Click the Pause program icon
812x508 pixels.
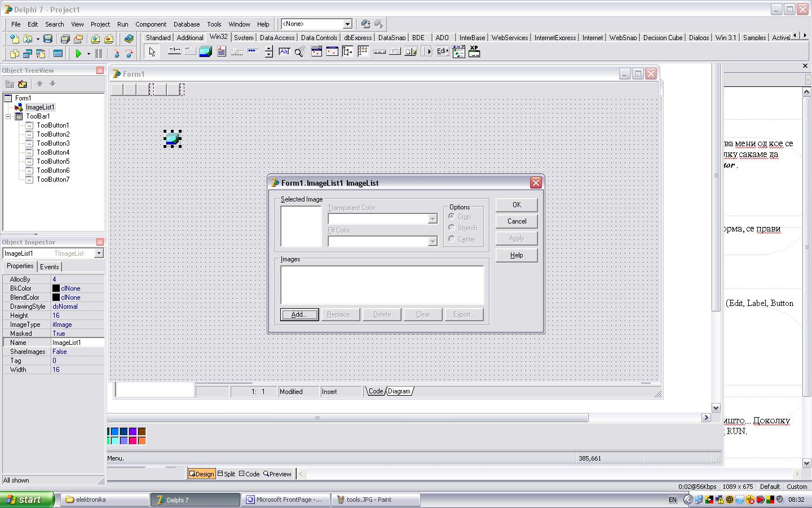99,54
